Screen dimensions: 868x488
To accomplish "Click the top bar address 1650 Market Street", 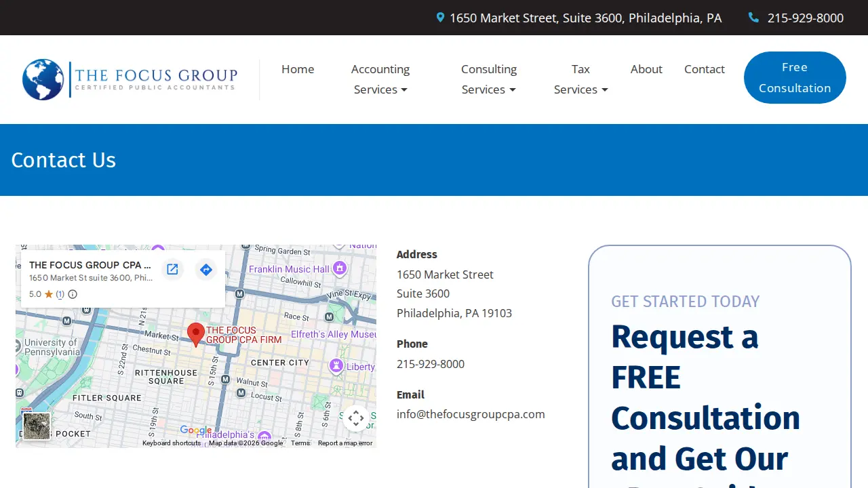I will [586, 18].
